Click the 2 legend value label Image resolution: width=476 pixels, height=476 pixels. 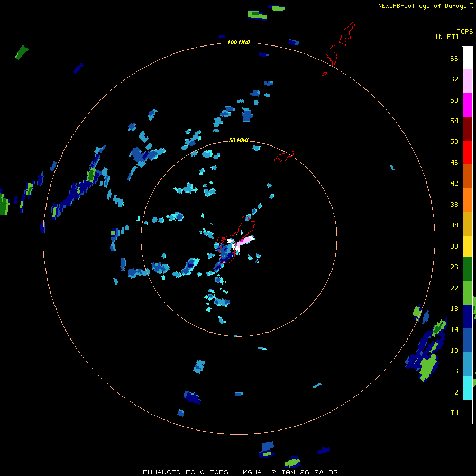tap(456, 392)
